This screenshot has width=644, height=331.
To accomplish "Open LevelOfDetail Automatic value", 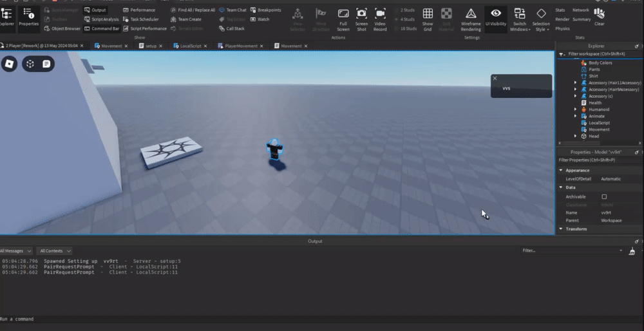I will (x=611, y=179).
